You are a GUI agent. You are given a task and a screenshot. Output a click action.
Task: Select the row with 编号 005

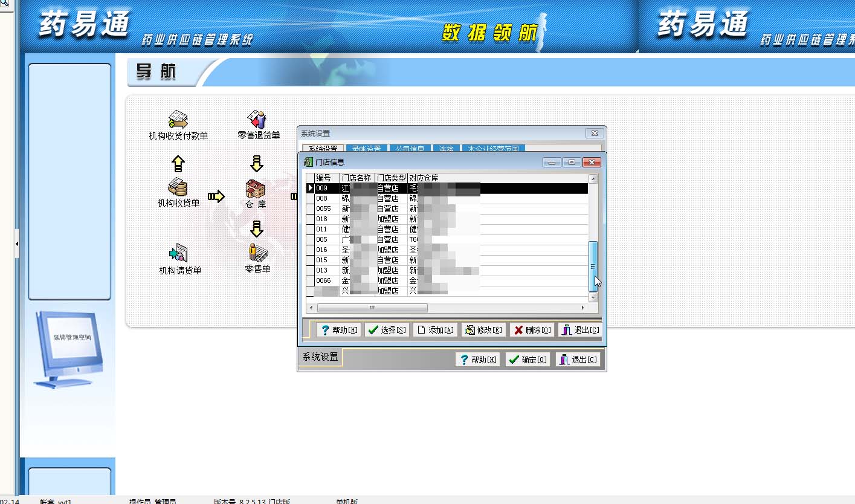point(447,240)
